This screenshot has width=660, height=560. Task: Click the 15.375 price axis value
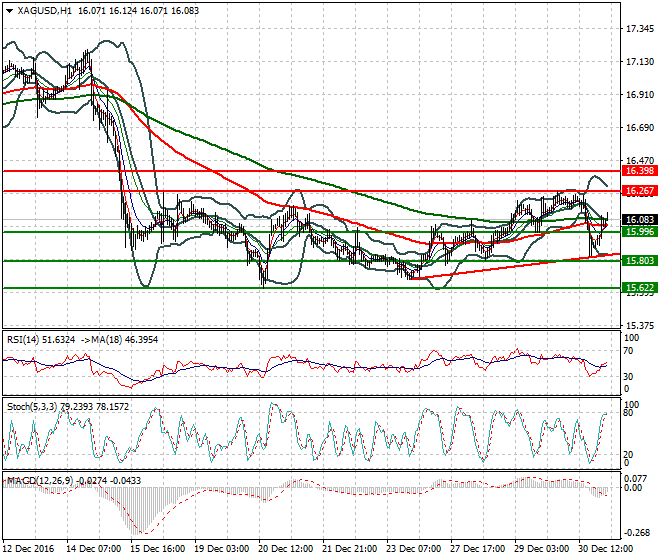point(640,325)
